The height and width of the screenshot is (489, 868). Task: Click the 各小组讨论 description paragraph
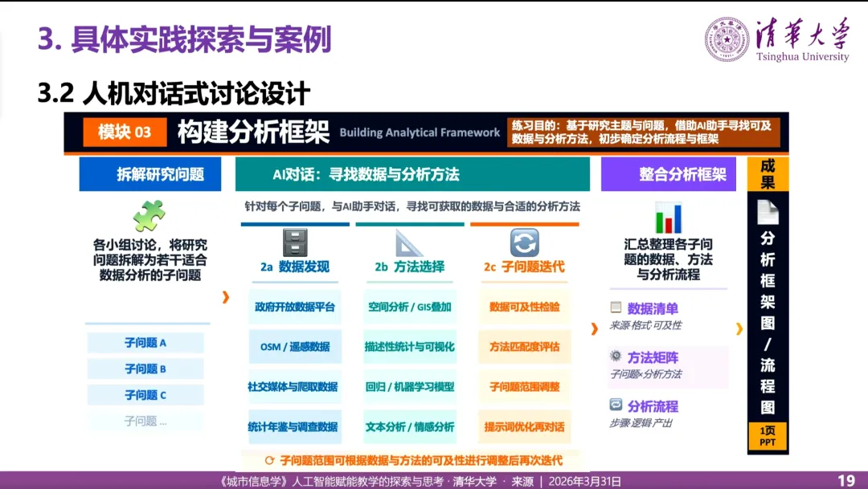[150, 260]
